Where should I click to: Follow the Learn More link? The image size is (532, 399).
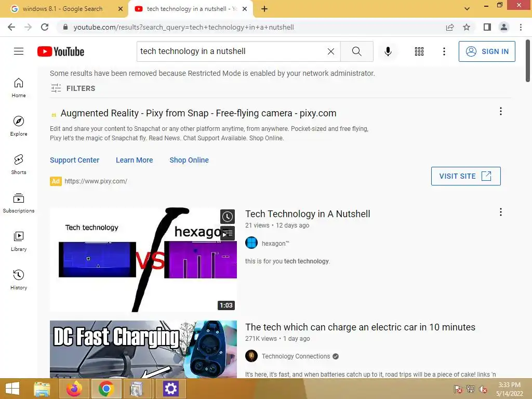pyautogui.click(x=135, y=160)
